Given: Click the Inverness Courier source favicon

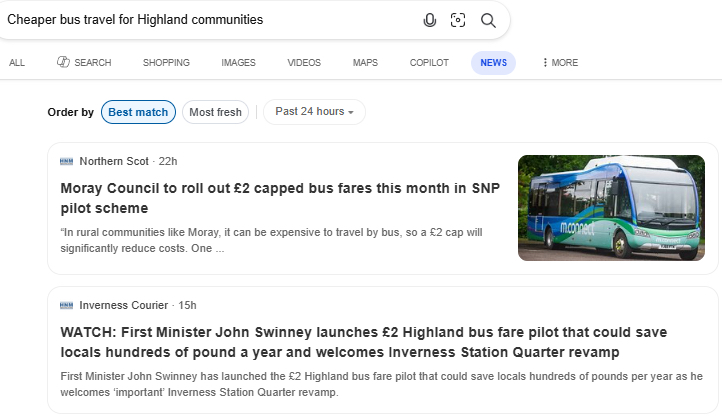Looking at the screenshot, I should point(67,305).
